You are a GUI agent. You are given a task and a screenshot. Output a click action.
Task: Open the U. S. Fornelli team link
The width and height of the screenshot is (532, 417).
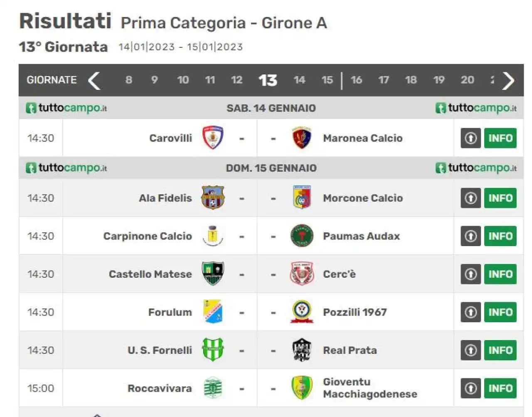(x=160, y=350)
